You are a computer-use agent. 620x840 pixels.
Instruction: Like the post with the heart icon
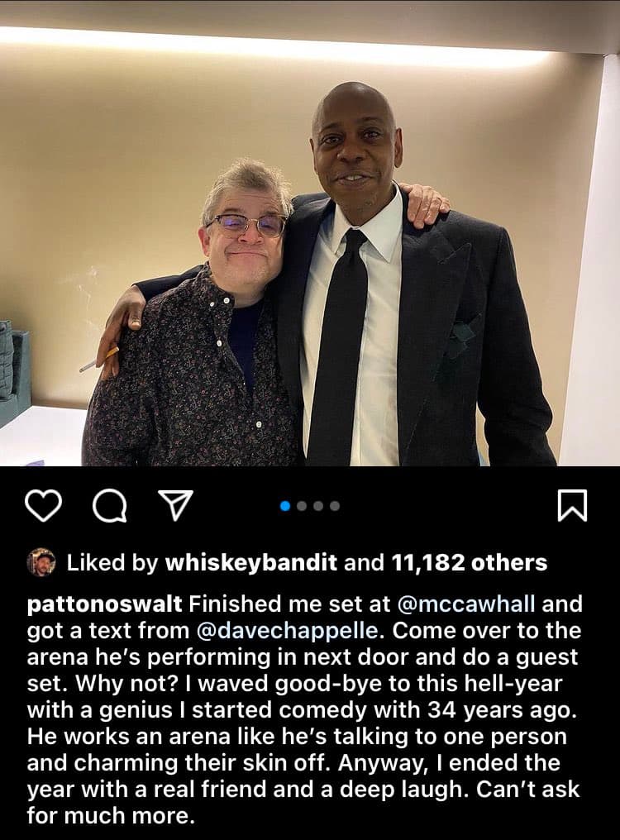(x=44, y=506)
